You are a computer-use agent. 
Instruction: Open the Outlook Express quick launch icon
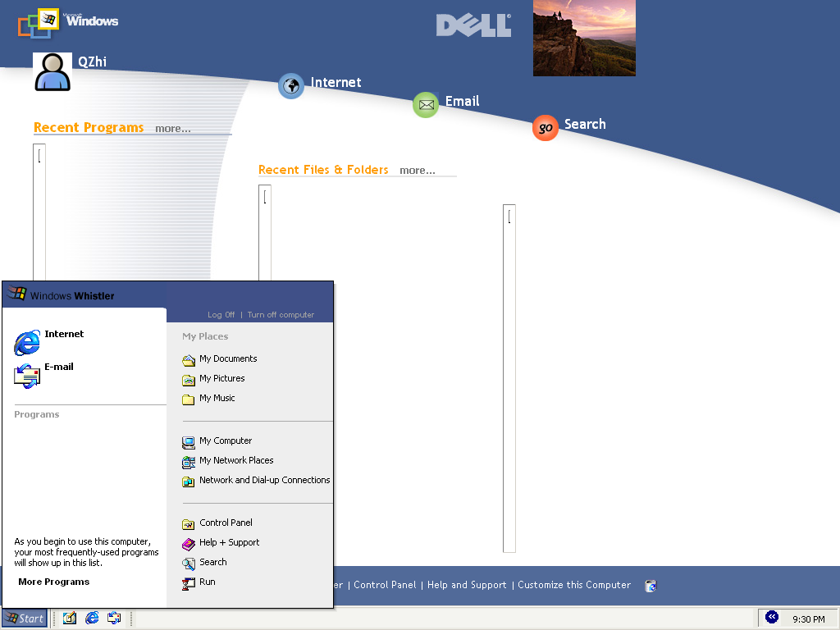114,619
